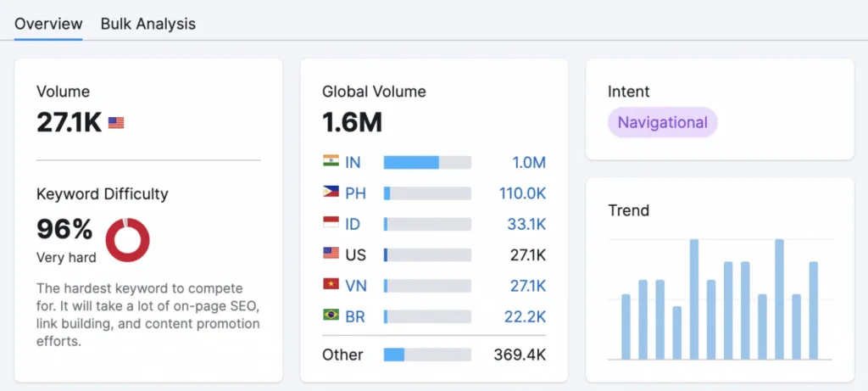This screenshot has height=391, width=868.
Task: Click the India volume progress bar
Action: click(427, 162)
